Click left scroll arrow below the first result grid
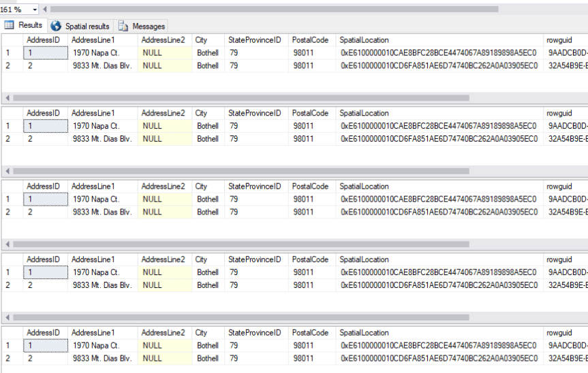This screenshot has width=588, height=373. click(x=7, y=97)
